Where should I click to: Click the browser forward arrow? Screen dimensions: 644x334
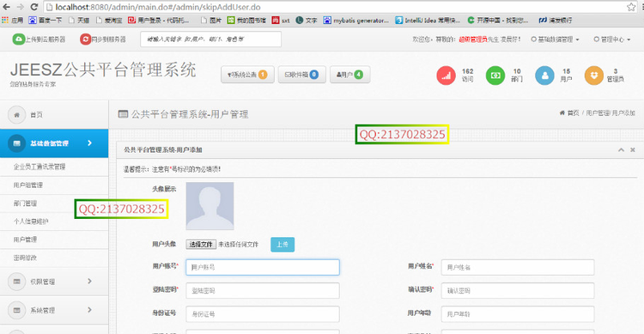coord(20,7)
